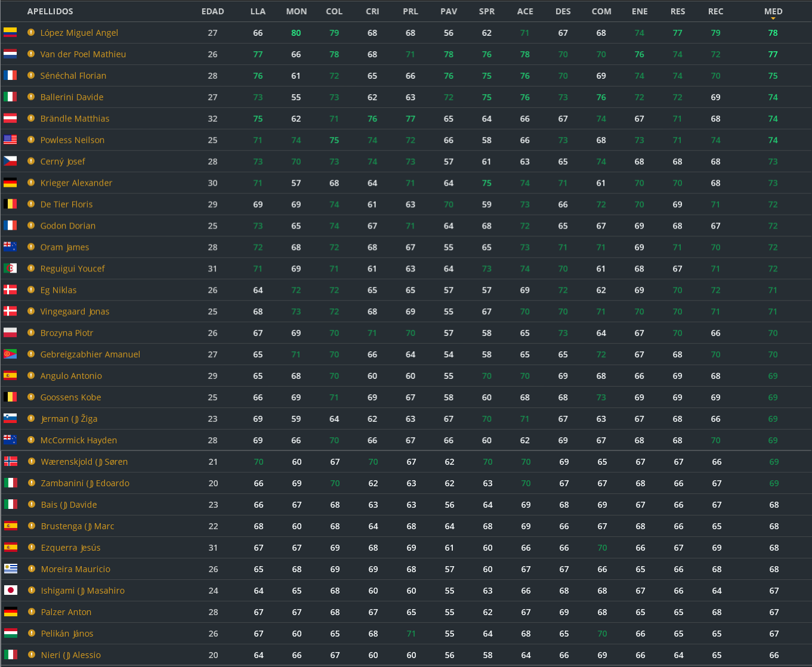Open rider Nieri (J) Alessio

pyautogui.click(x=71, y=655)
